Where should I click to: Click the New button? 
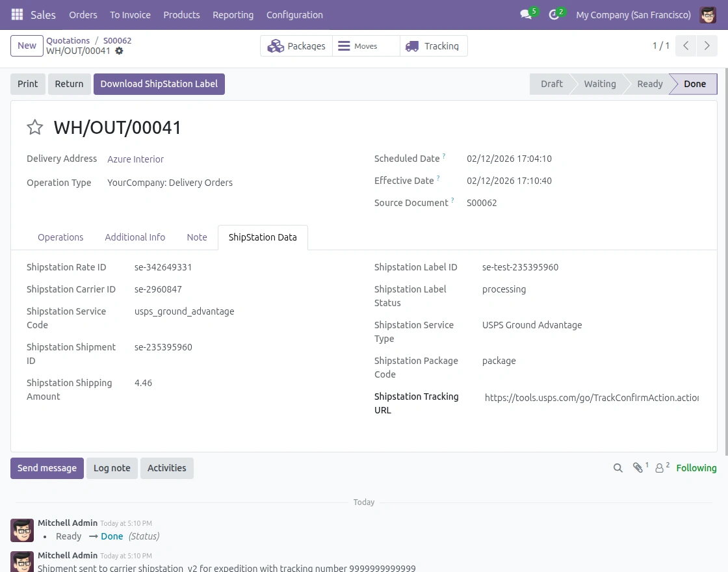(27, 45)
